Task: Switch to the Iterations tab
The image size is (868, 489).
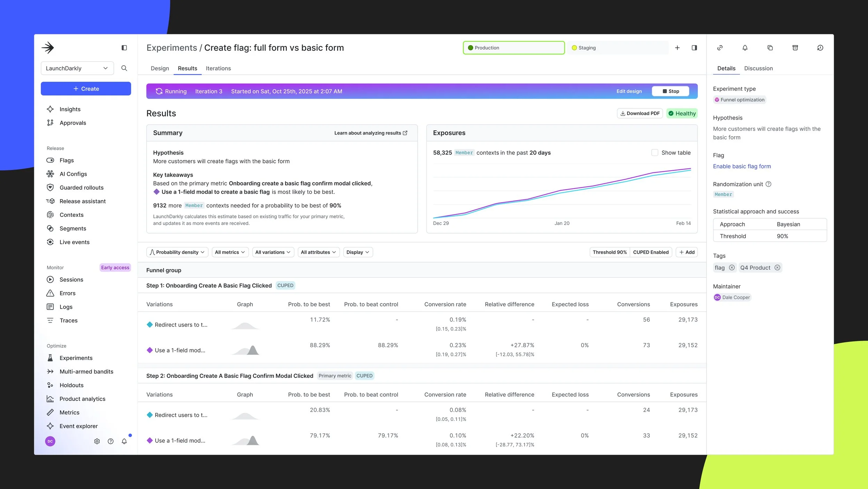Action: [218, 68]
